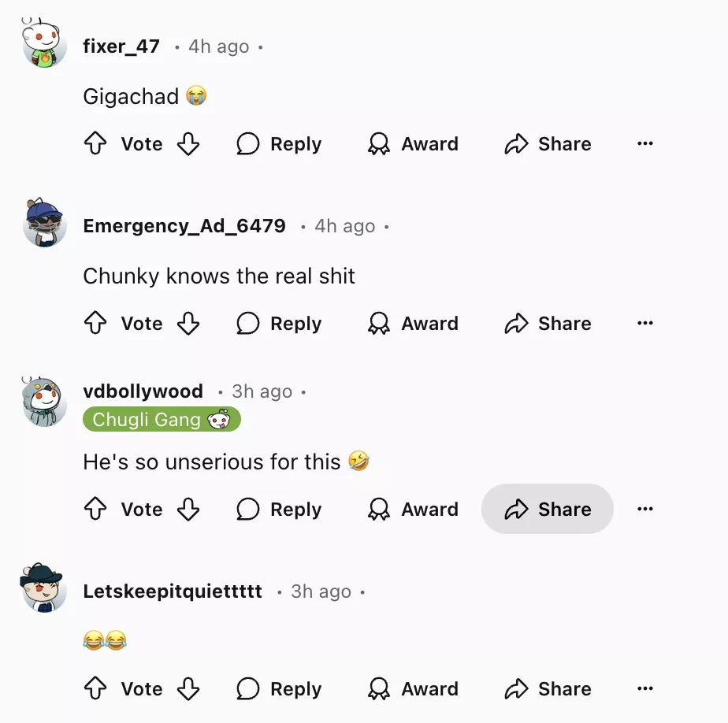Give an Award to Emergency_Ad_6479's comment
The width and height of the screenshot is (728, 723).
coord(413,323)
